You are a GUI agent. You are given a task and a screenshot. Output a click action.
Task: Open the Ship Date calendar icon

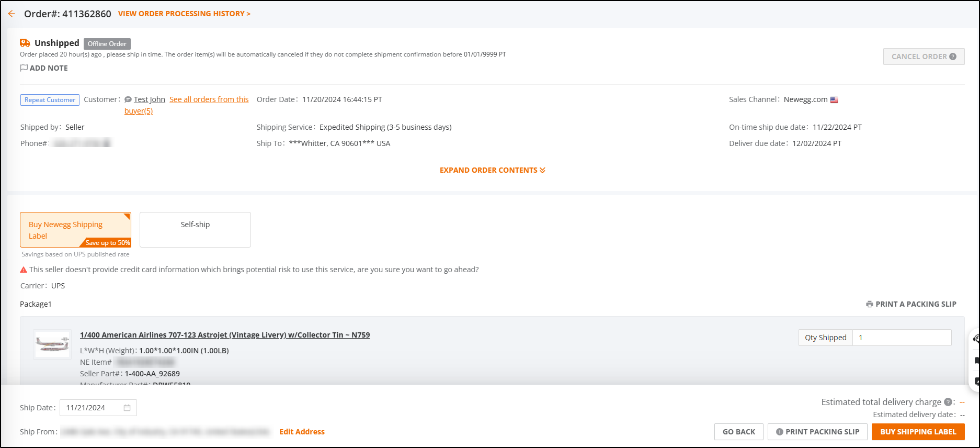click(x=127, y=408)
